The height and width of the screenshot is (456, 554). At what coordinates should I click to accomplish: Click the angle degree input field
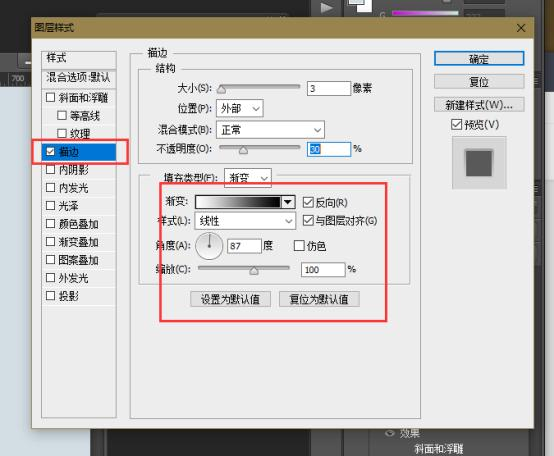point(244,246)
